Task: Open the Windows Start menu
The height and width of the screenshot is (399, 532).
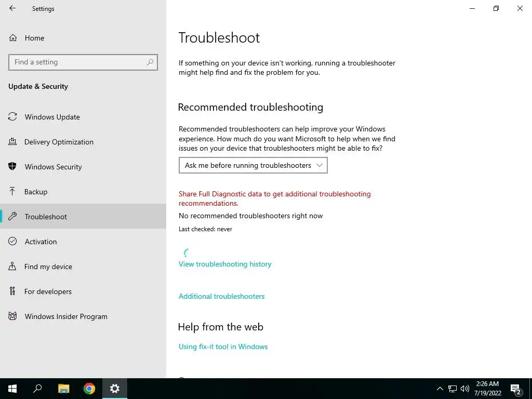Action: pyautogui.click(x=12, y=389)
